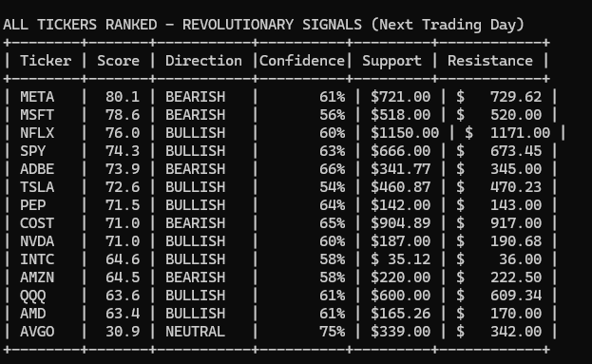Click AMD's BULLISH direction text
Screen dimensions: 592x364
click(195, 314)
